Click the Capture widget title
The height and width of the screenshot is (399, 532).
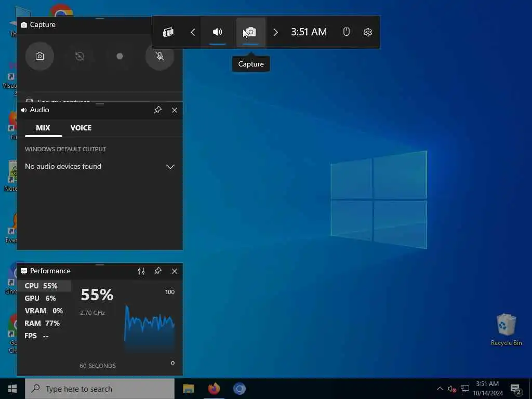point(43,25)
